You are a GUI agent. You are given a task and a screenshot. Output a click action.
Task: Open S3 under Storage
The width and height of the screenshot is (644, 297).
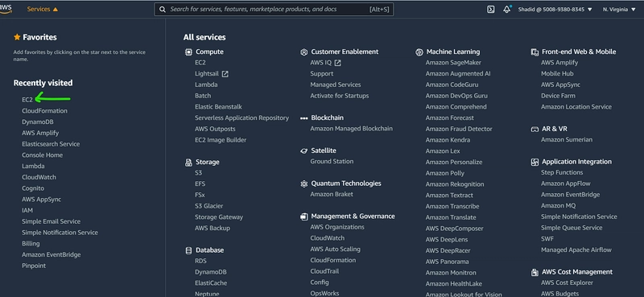click(198, 173)
